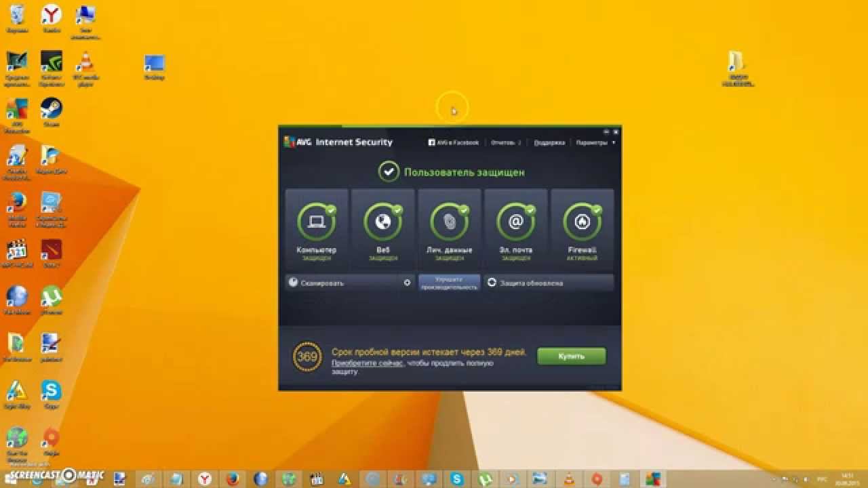Follow the Приобретите сейчас link

click(x=367, y=363)
